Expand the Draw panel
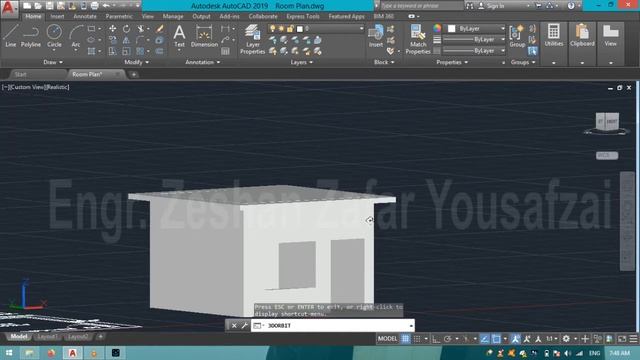Viewport: 640px width, 360px height. (x=53, y=62)
